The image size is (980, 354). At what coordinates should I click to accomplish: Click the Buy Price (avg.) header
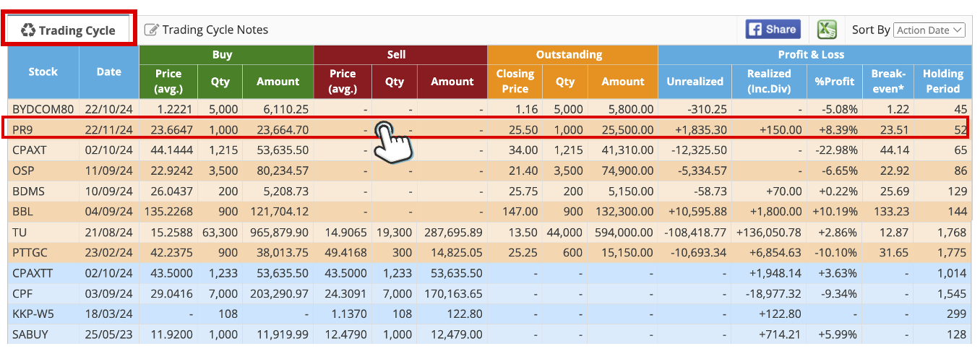tap(168, 82)
